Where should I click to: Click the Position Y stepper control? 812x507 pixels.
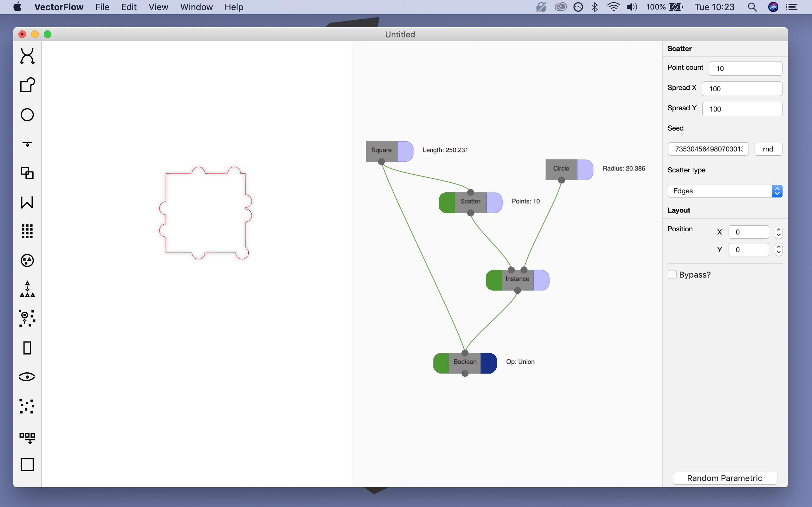pyautogui.click(x=778, y=249)
